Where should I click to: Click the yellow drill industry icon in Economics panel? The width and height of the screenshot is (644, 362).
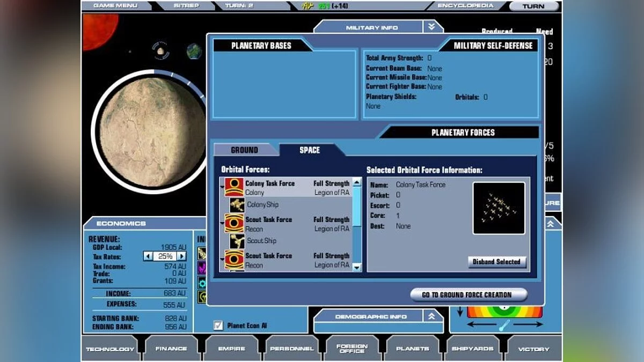coord(202,253)
